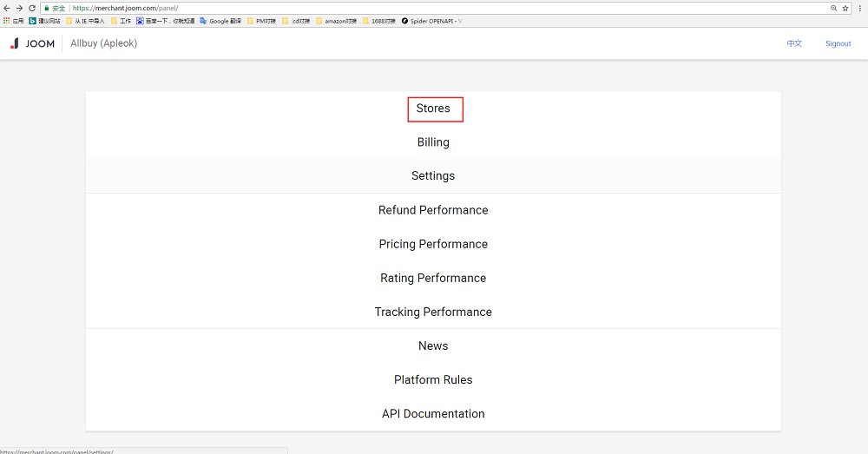Click the browser back arrow

pyautogui.click(x=7, y=8)
